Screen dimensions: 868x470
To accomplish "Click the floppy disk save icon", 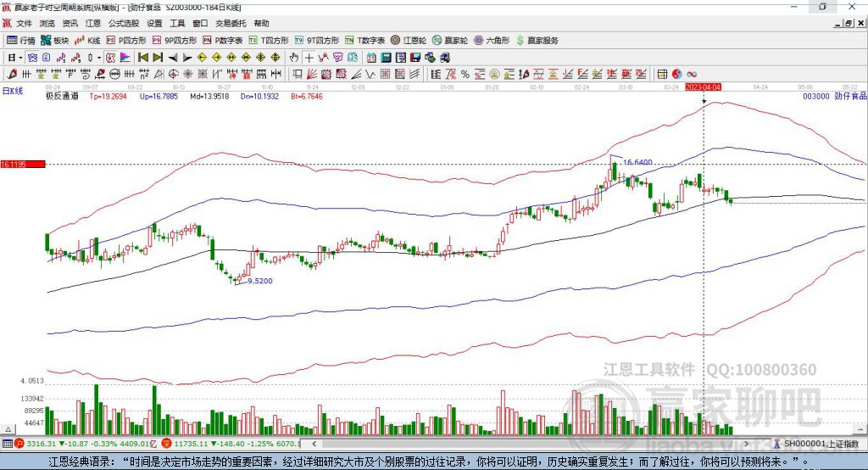I will (x=415, y=57).
